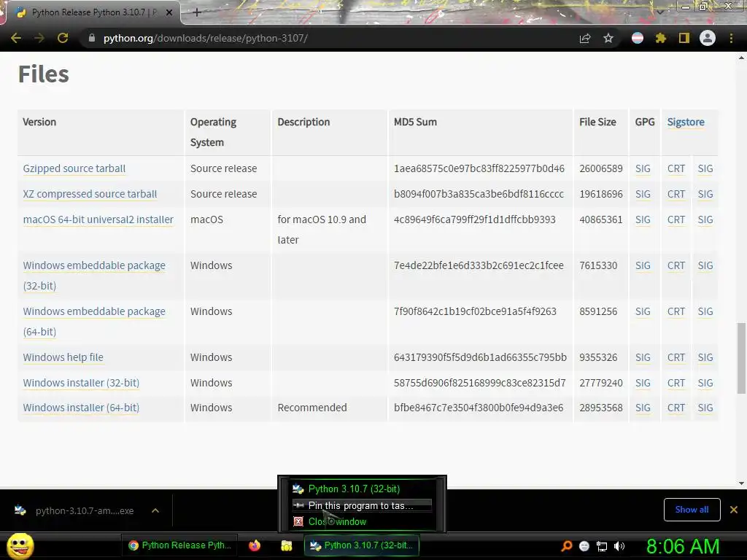The height and width of the screenshot is (560, 747).
Task: Download Windows installer (64-bit)
Action: tap(81, 408)
